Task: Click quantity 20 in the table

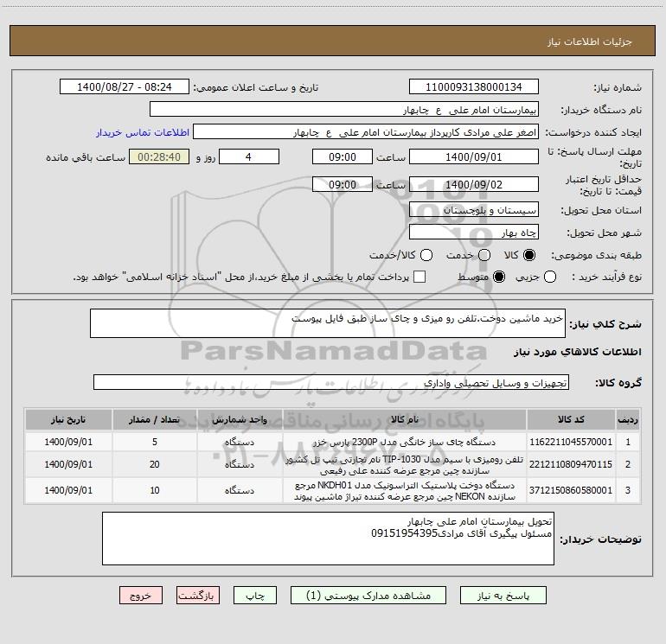Action: [155, 464]
